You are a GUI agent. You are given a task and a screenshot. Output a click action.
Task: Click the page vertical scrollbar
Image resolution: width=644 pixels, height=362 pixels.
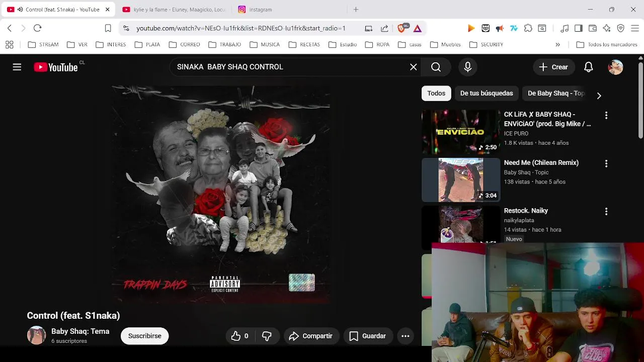coord(640,101)
